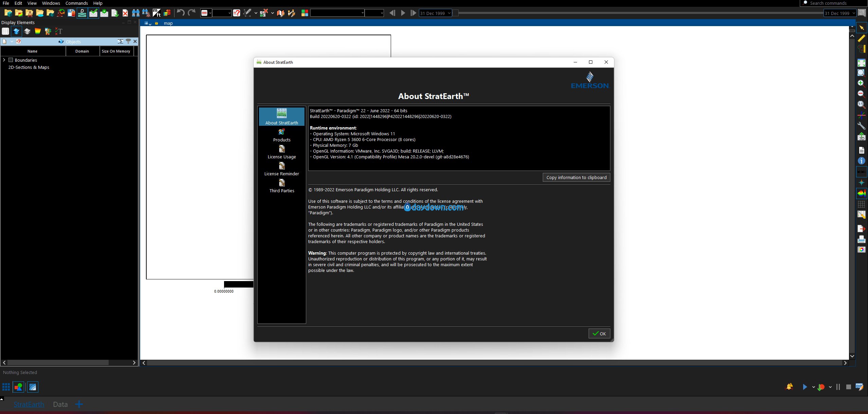Open the Commands menu
Image resolution: width=868 pixels, height=414 pixels.
tap(76, 3)
